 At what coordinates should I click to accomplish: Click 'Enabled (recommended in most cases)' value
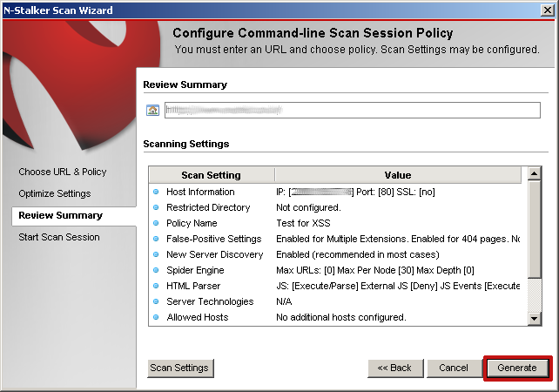coord(358,254)
